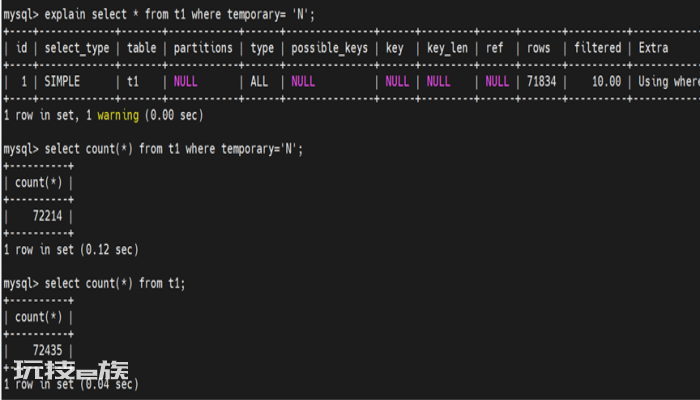Click the filtered value 10.00
Image resolution: width=700 pixels, height=400 pixels.
click(x=606, y=82)
